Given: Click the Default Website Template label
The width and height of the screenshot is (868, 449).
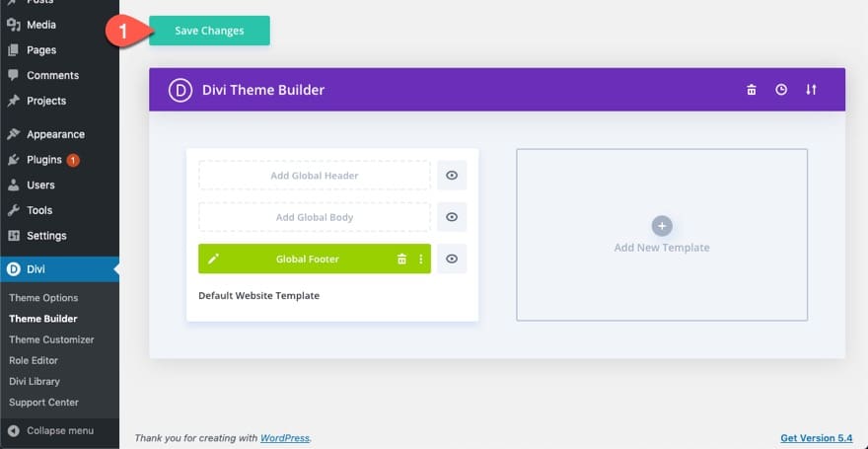Looking at the screenshot, I should [x=259, y=296].
